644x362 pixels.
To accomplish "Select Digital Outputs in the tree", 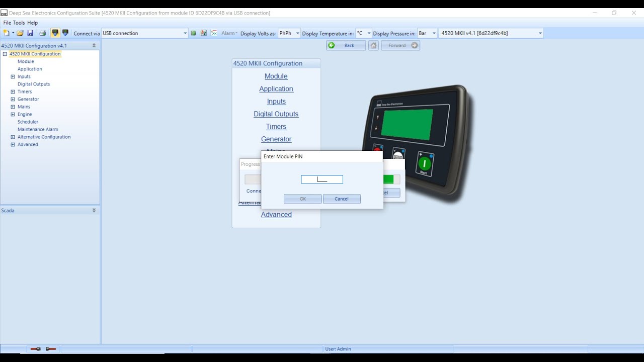I will tap(34, 84).
